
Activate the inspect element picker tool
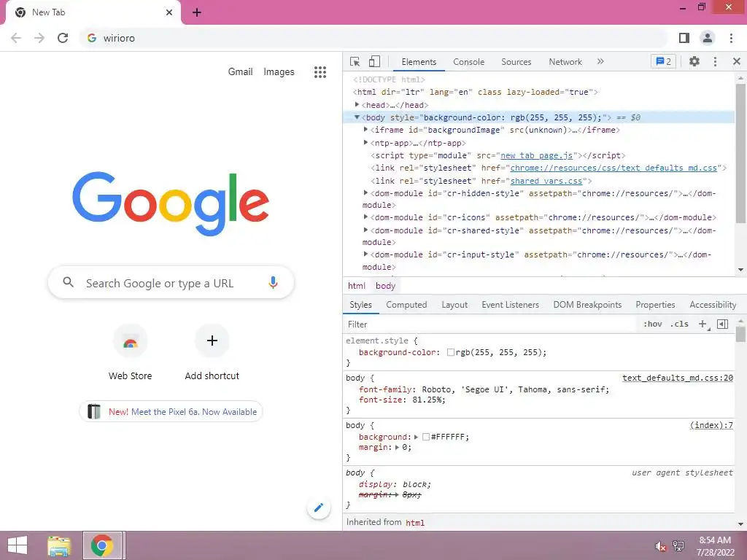[355, 62]
